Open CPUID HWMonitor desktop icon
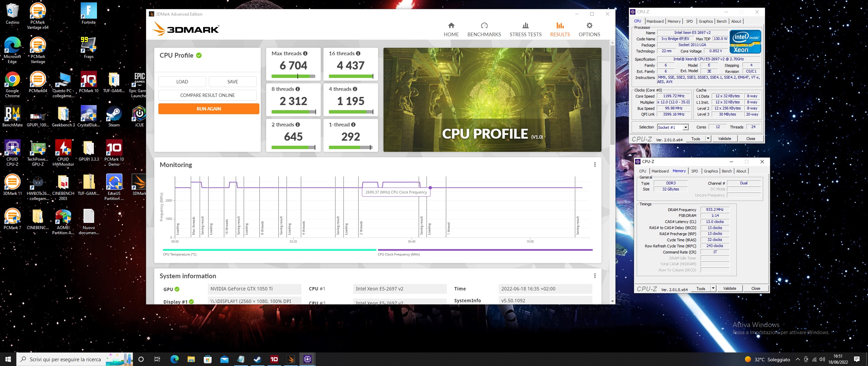Screen dimensions: 868x366 (x=63, y=153)
